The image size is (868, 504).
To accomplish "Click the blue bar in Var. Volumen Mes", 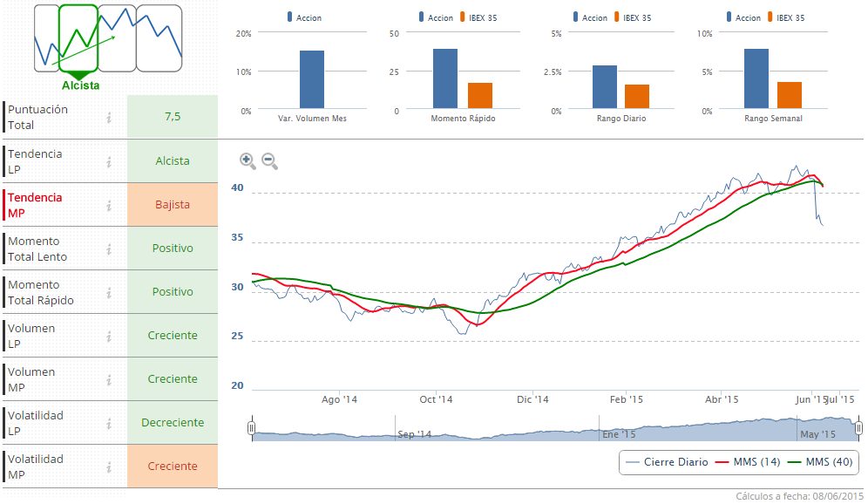I will click(312, 79).
